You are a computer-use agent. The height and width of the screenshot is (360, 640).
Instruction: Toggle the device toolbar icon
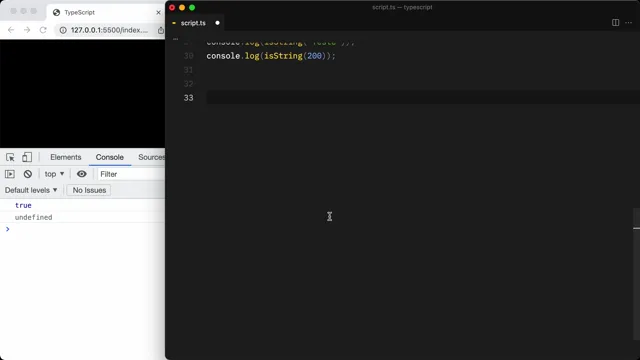pyautogui.click(x=27, y=157)
